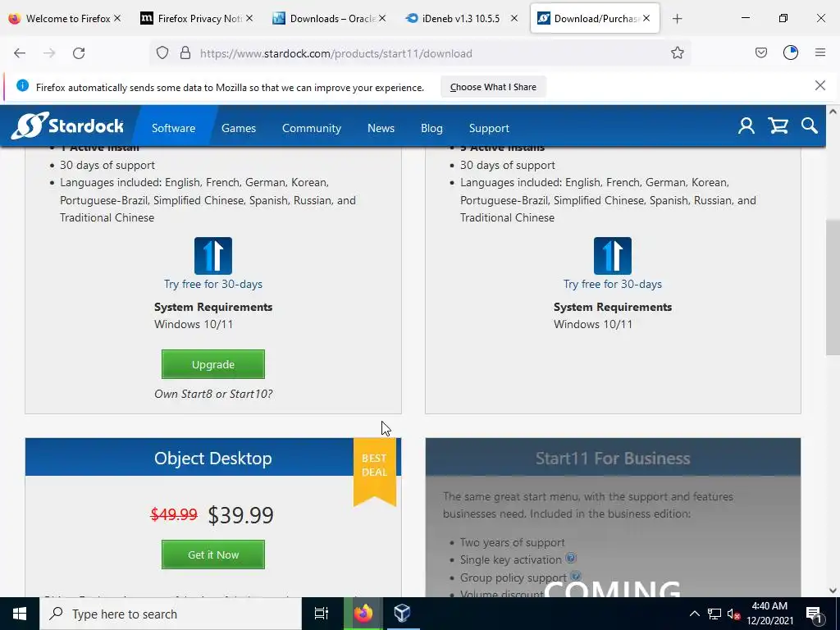The image size is (840, 630).
Task: Reload the current page
Action: click(x=79, y=53)
